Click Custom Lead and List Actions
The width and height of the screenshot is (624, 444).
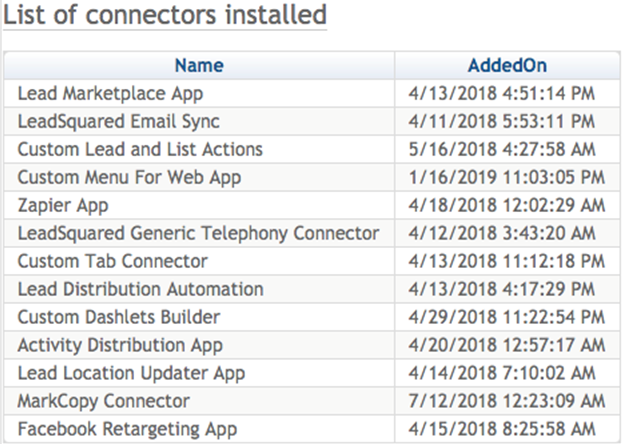click(x=140, y=150)
